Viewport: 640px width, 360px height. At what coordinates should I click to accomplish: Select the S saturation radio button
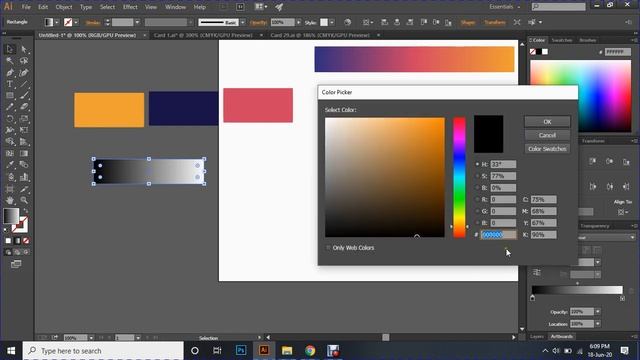tap(477, 176)
